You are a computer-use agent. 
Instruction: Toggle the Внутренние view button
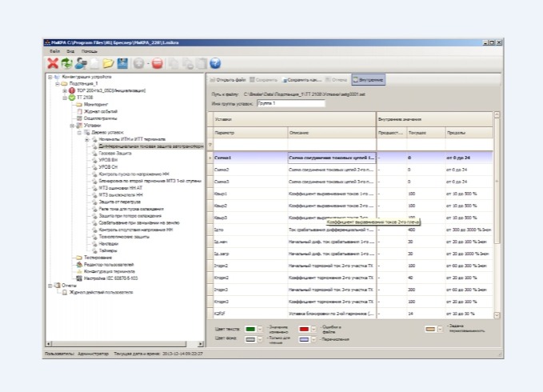[369, 80]
